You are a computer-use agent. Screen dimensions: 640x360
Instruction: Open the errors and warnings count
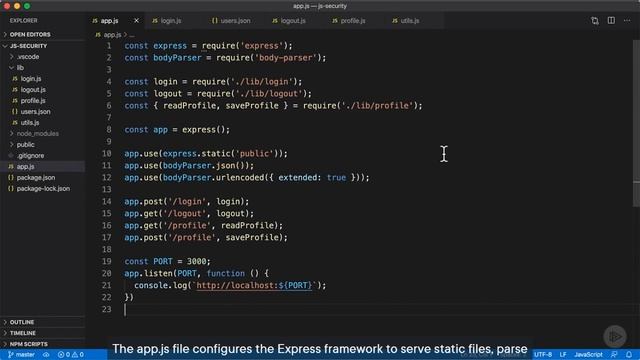pyautogui.click(x=71, y=355)
